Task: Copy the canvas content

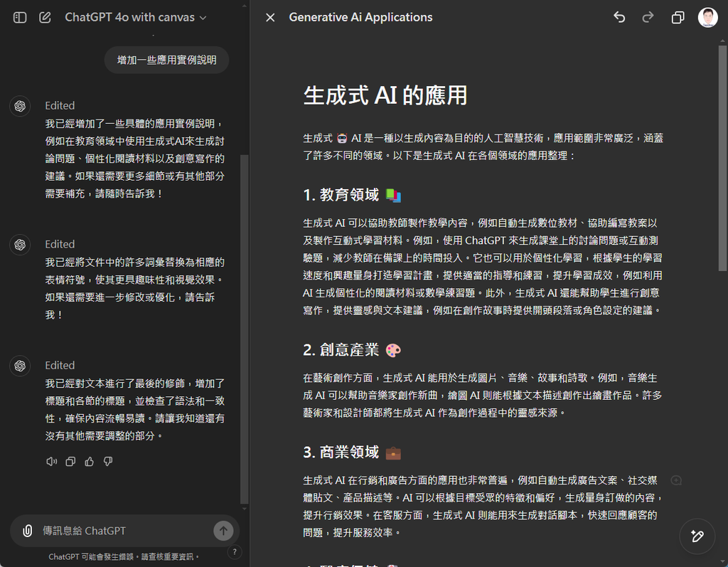Action: 678,18
